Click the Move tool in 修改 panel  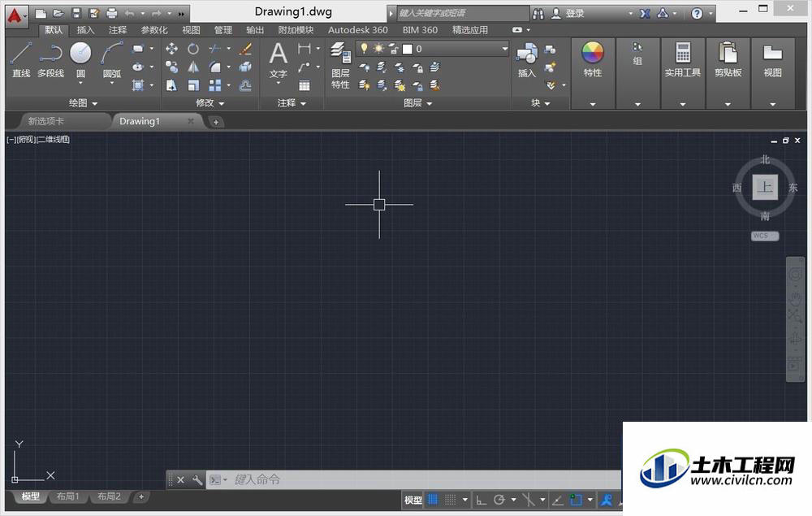pos(171,50)
